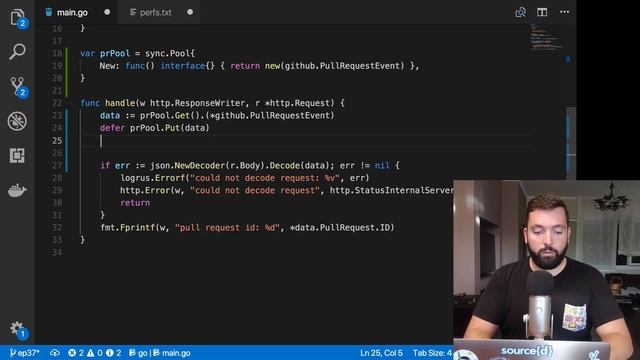Click fmt.Fprintf on line 32
The width and height of the screenshot is (640, 360).
coord(127,228)
